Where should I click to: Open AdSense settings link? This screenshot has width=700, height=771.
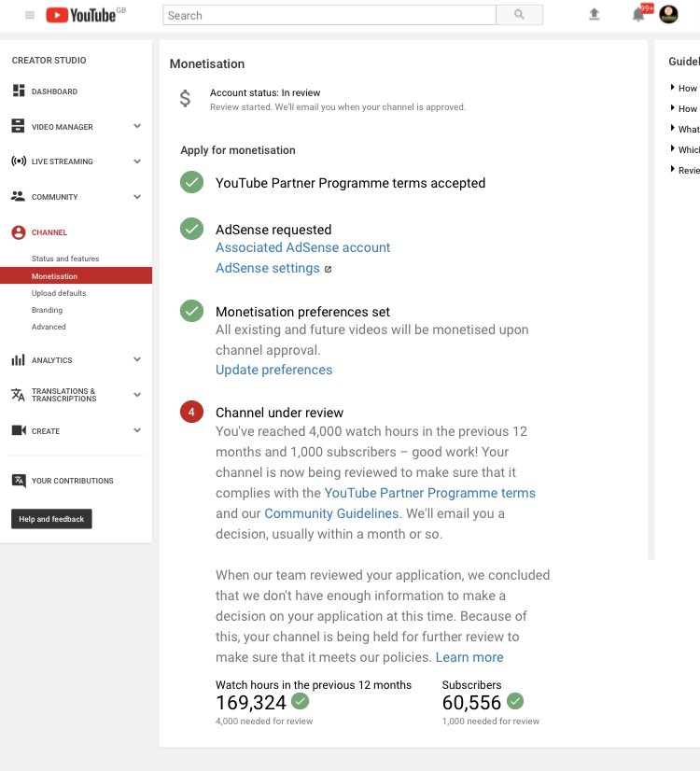268,268
